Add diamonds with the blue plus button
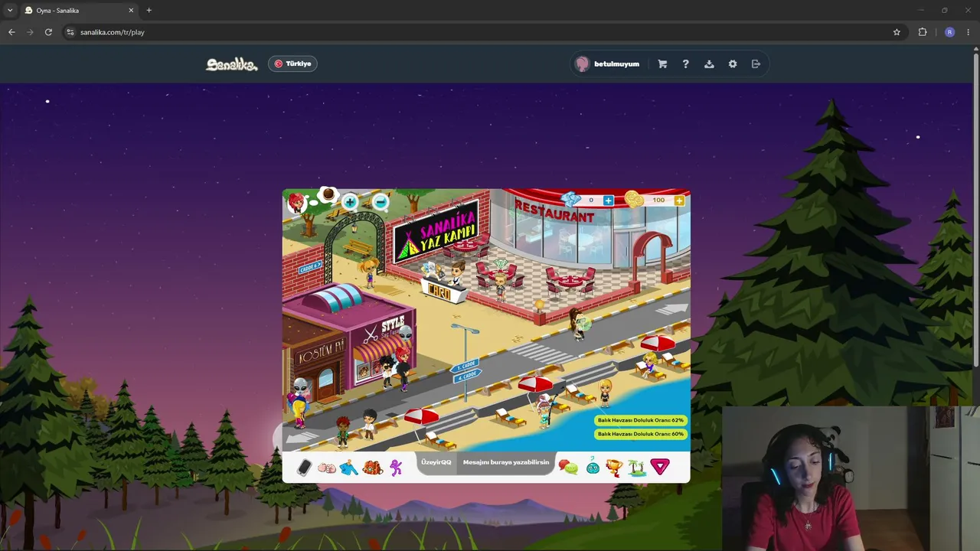The height and width of the screenshot is (551, 980). [x=608, y=201]
